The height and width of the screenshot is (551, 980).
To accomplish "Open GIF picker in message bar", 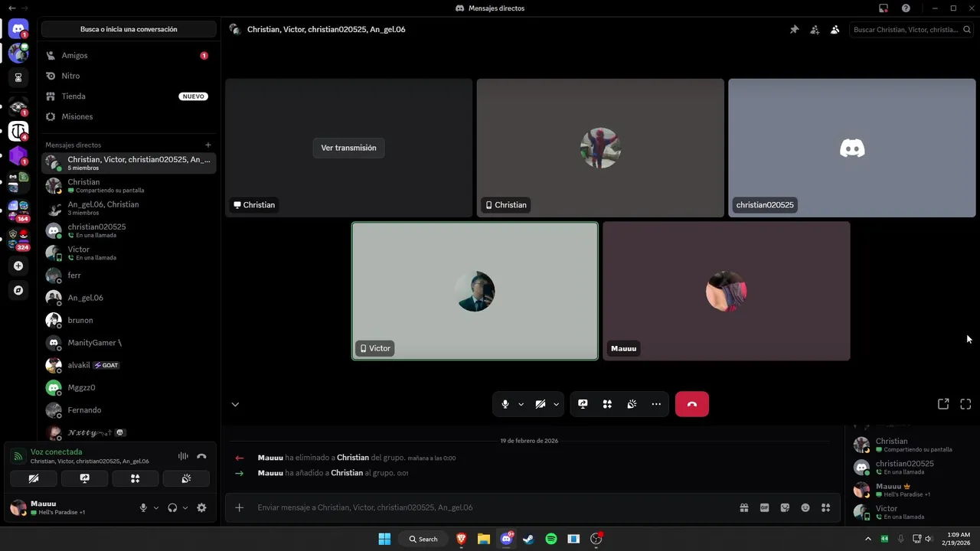I will tap(764, 507).
